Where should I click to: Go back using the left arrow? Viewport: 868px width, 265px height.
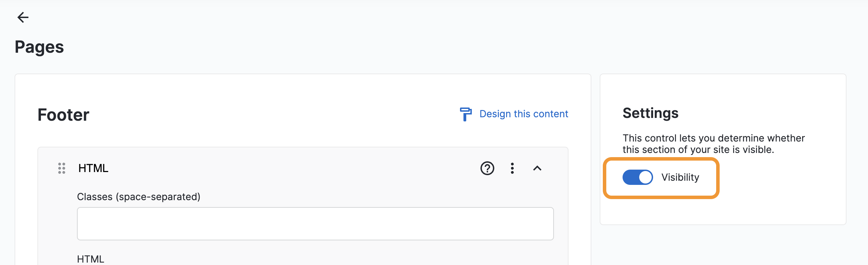(x=23, y=17)
